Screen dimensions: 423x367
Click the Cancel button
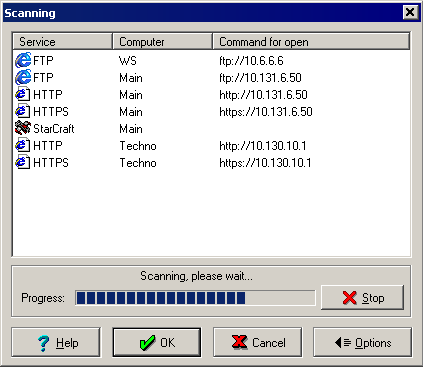(x=258, y=342)
